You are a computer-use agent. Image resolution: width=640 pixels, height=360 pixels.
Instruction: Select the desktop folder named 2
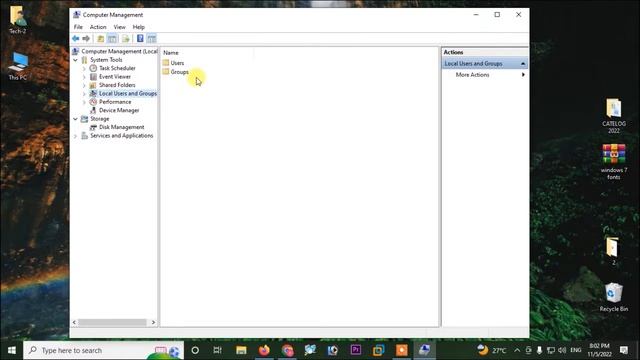pyautogui.click(x=613, y=251)
